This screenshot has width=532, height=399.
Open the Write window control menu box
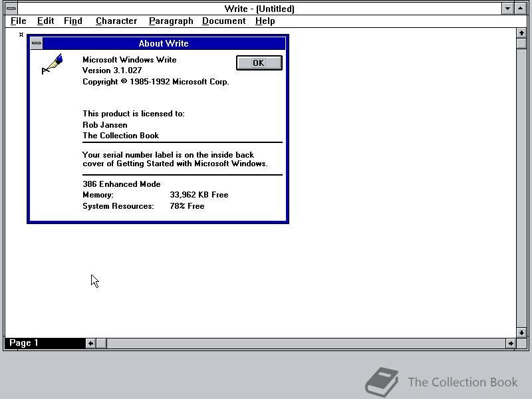click(x=11, y=9)
